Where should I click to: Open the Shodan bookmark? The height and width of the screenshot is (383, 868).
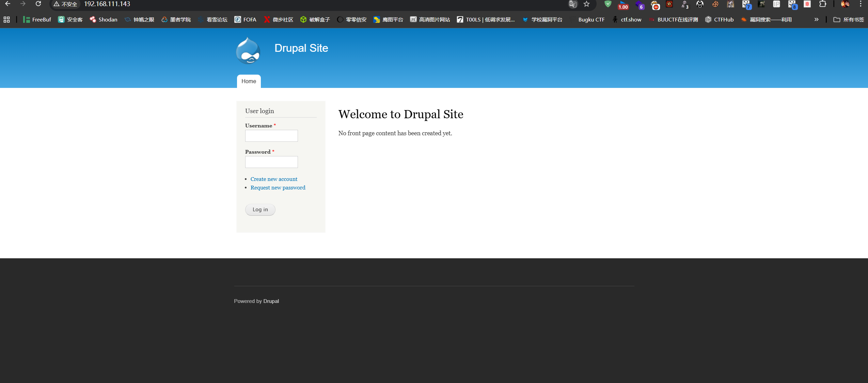tap(104, 20)
